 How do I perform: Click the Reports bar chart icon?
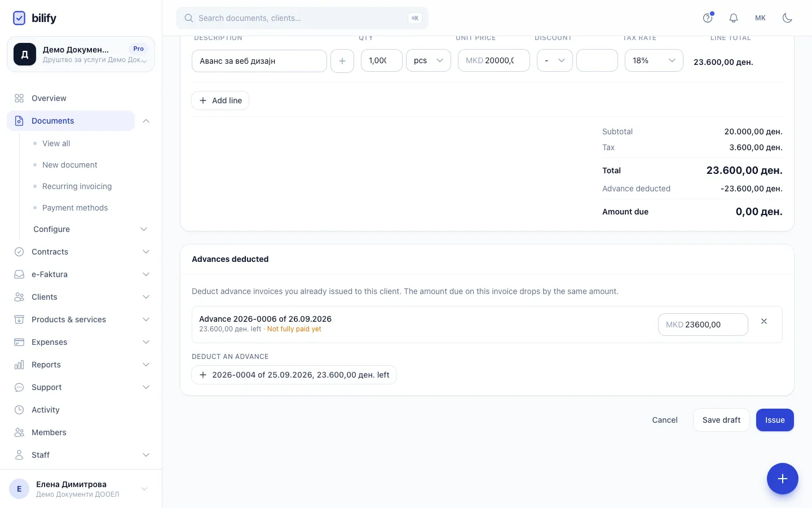click(19, 365)
